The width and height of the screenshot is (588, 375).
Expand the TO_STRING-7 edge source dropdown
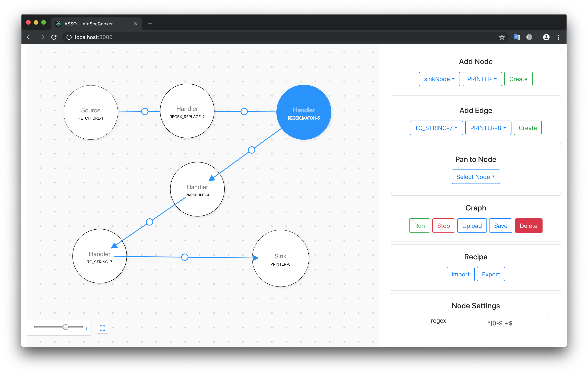(436, 128)
